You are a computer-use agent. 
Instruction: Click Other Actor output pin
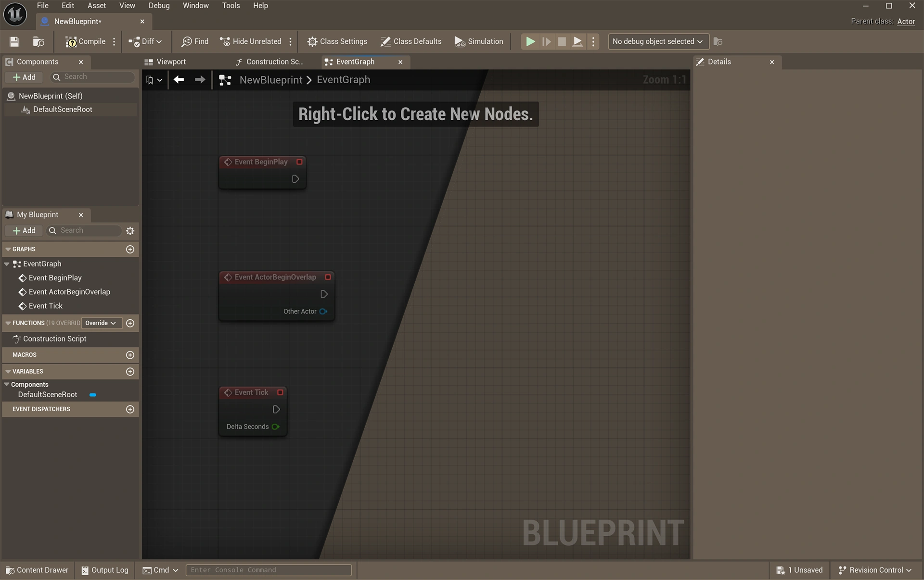click(323, 312)
